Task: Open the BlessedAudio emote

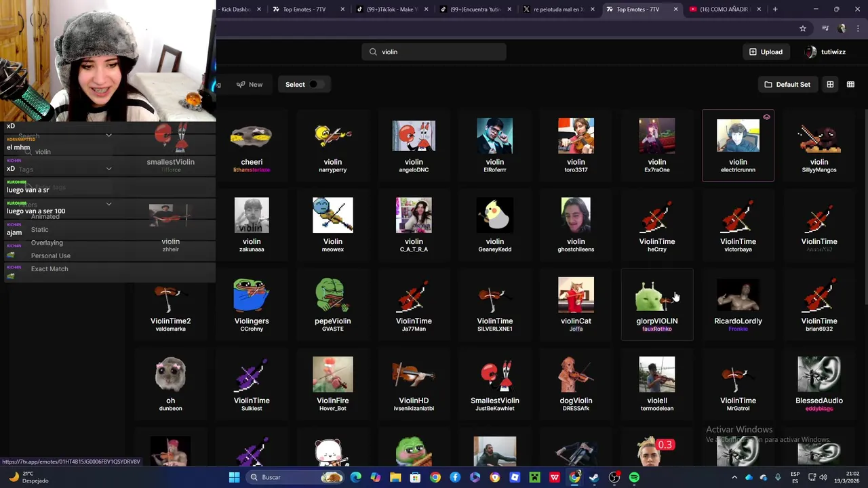Action: pyautogui.click(x=819, y=384)
